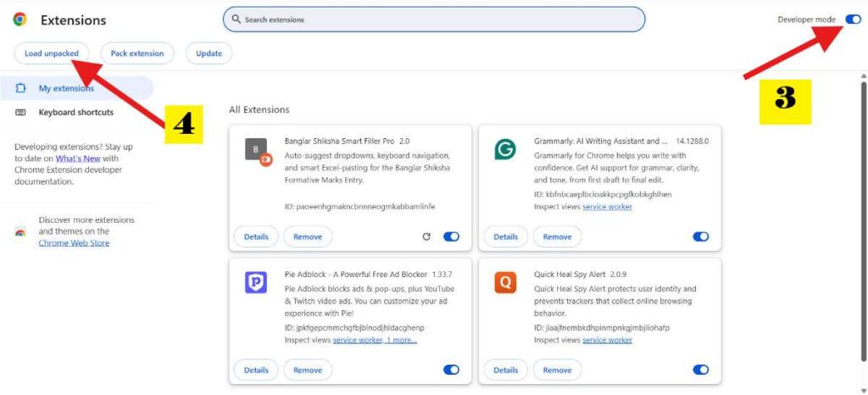Image resolution: width=868 pixels, height=395 pixels.
Task: Click the Banglar Shiksha extension ID text
Action: (359, 206)
